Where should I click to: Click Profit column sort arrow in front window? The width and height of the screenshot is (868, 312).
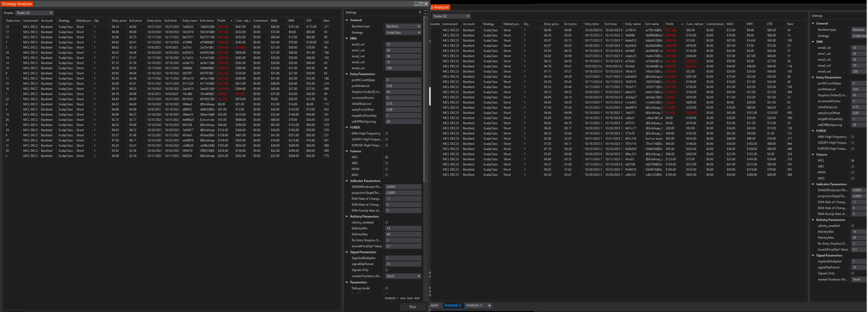click(231, 21)
